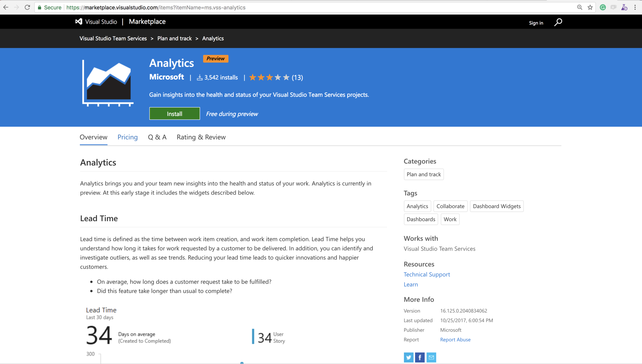The width and height of the screenshot is (642, 364).
Task: Click the Marketplace search magnifier icon
Action: pos(558,22)
